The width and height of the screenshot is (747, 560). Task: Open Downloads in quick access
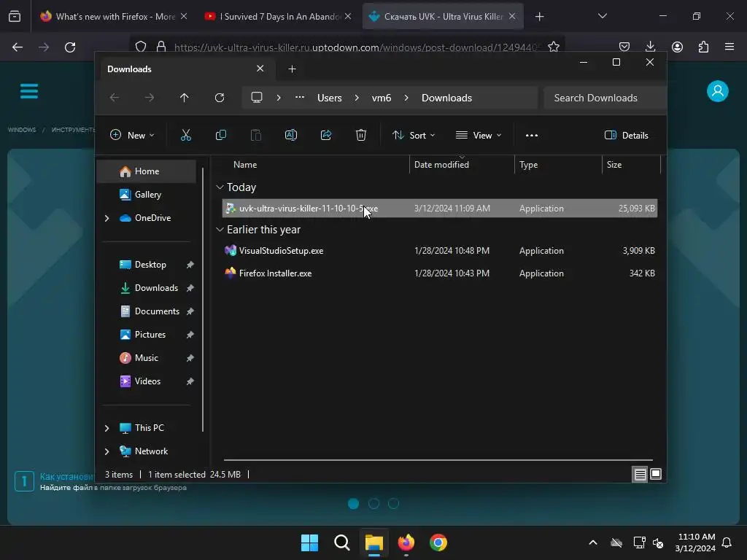[146, 288]
